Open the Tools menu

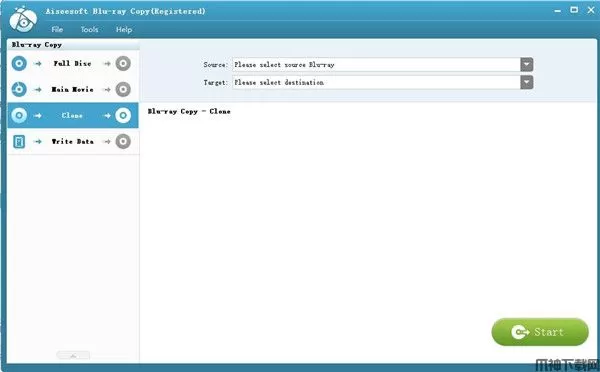[x=89, y=29]
